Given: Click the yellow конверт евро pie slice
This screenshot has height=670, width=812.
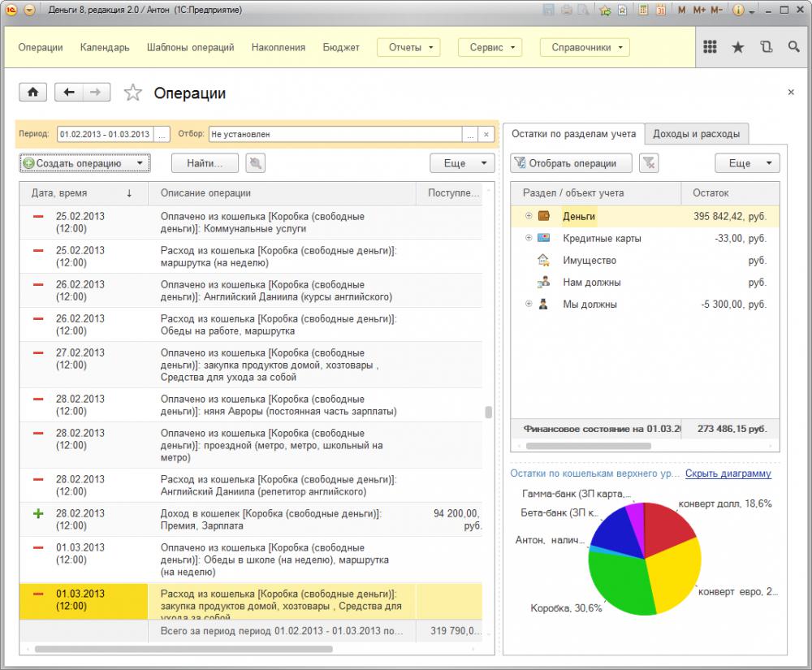Looking at the screenshot, I should pos(674,575).
